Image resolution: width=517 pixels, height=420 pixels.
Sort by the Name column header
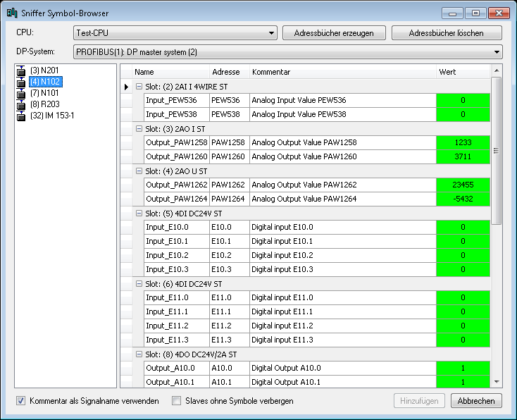[170, 72]
